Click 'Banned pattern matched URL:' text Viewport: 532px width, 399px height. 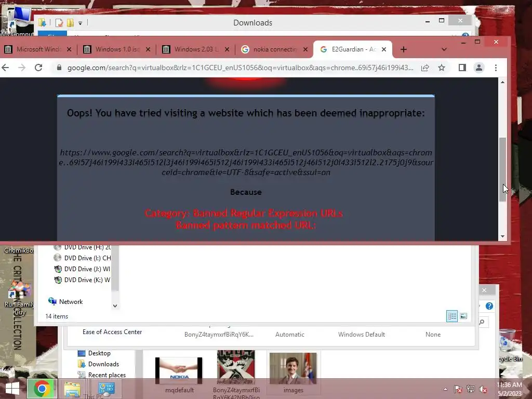coord(246,225)
